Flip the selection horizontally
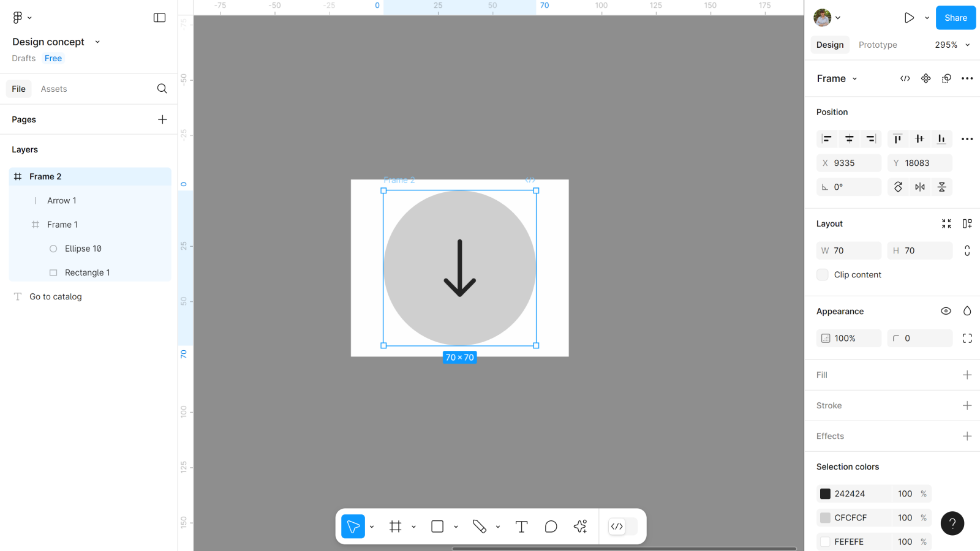 [920, 187]
